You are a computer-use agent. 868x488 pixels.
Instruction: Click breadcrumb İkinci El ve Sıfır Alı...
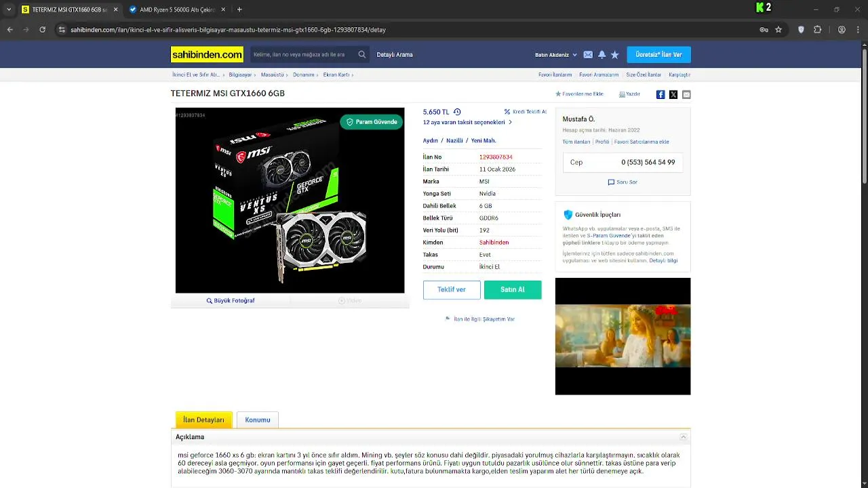[195, 75]
